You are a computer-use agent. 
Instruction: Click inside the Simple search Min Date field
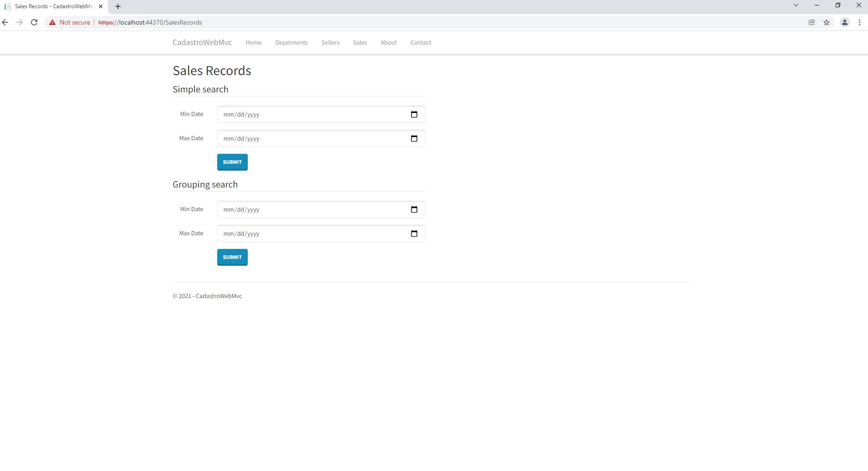tap(296, 114)
